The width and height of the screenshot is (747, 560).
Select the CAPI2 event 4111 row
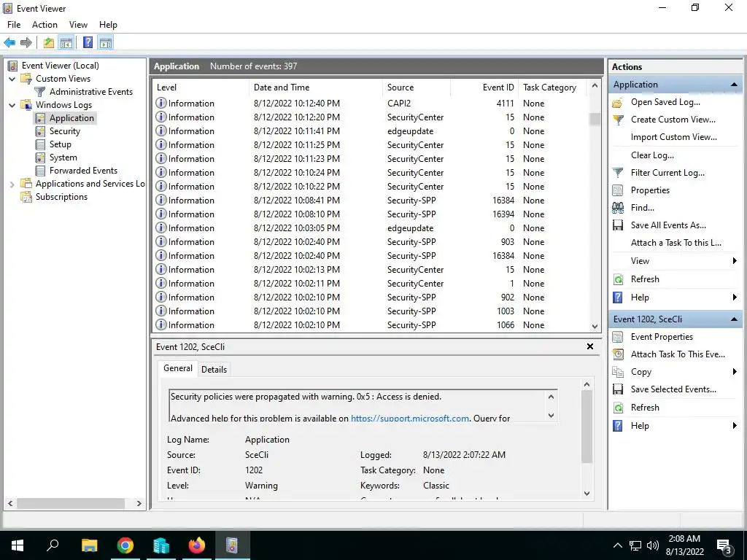tap(371, 104)
